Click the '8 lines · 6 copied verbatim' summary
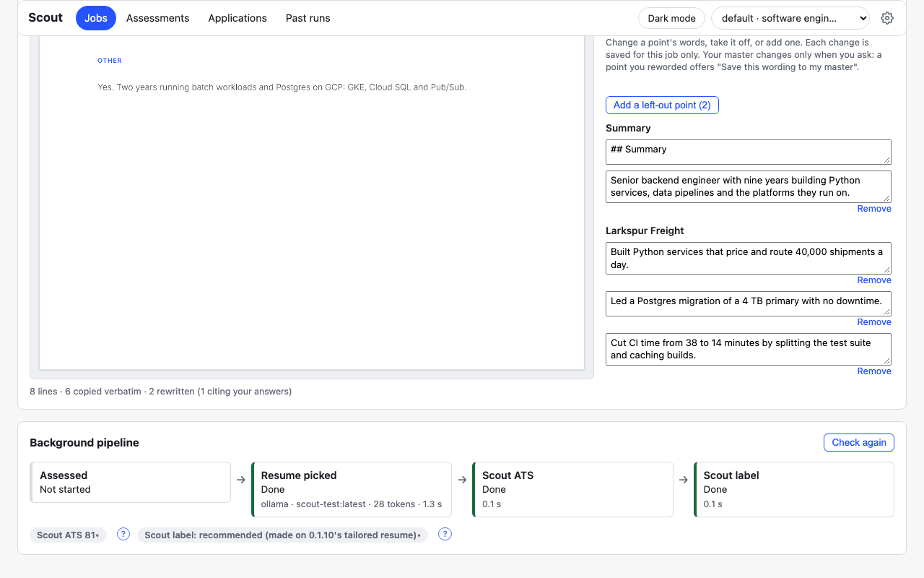The height and width of the screenshot is (578, 924). click(x=161, y=392)
